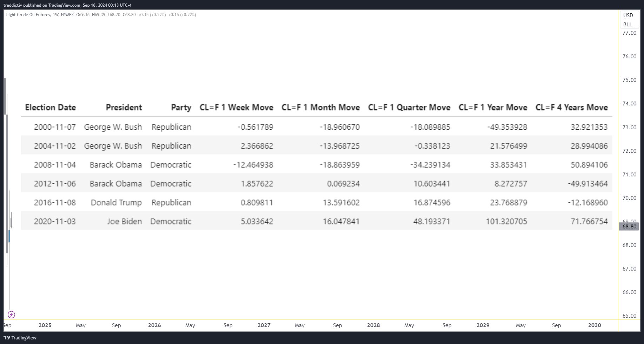This screenshot has height=344, width=644.
Task: Click the 0.069234 month move value
Action: tap(343, 184)
